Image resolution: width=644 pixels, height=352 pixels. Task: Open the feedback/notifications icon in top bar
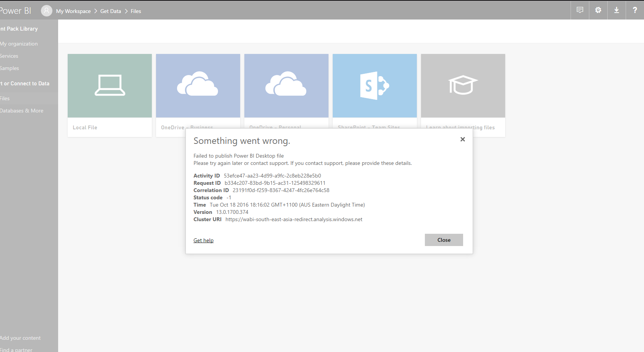point(580,10)
